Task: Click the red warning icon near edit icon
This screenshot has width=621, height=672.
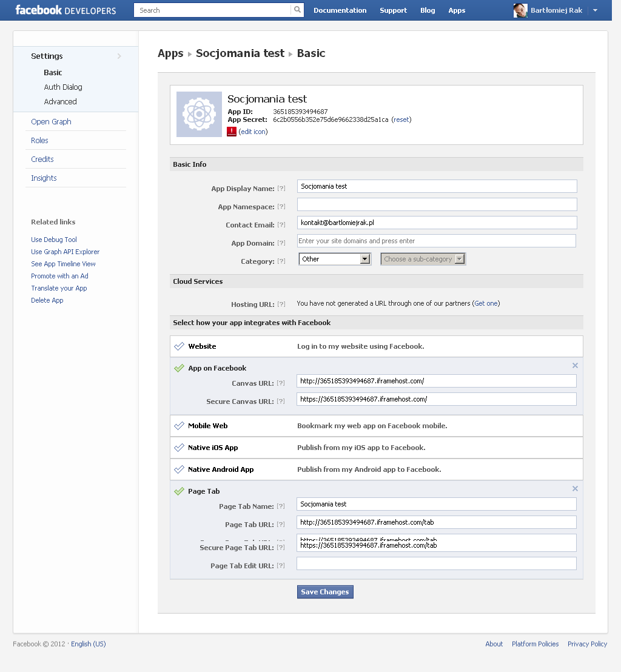Action: pyautogui.click(x=232, y=132)
